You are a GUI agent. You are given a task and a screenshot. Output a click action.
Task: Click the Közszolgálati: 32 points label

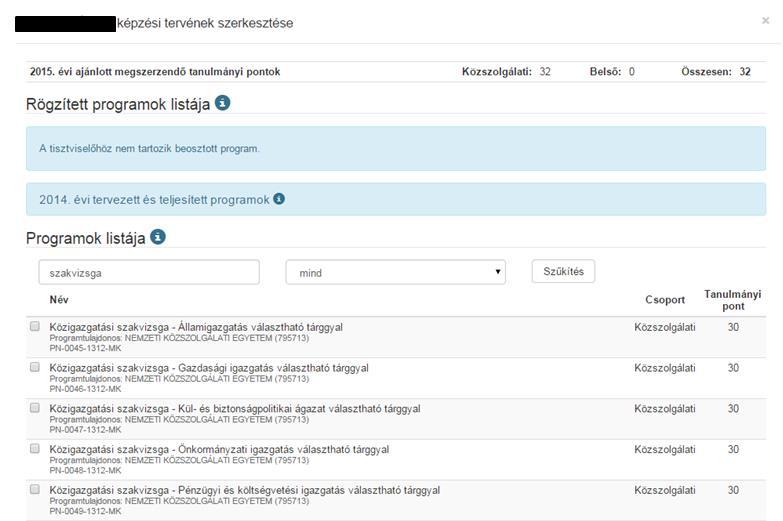coord(506,71)
